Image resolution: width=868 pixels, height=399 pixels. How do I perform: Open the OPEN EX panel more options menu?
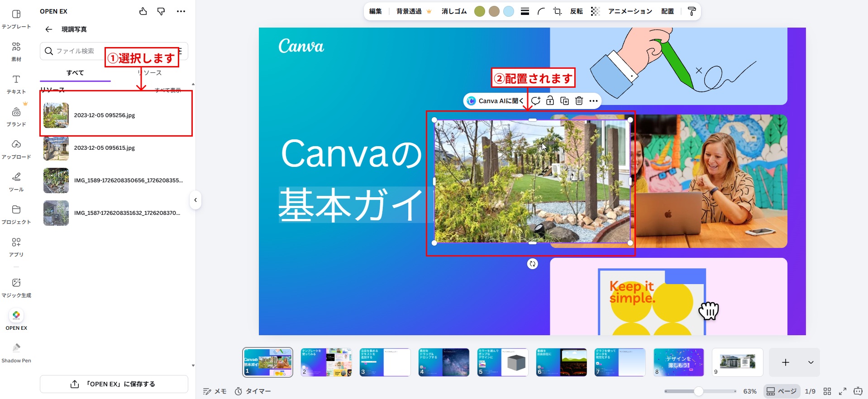coord(181,11)
